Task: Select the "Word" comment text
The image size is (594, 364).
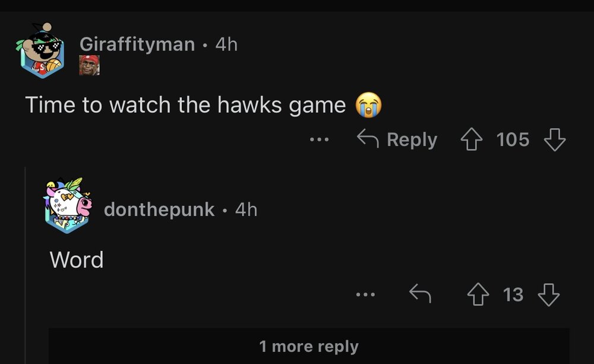Action: point(77,259)
